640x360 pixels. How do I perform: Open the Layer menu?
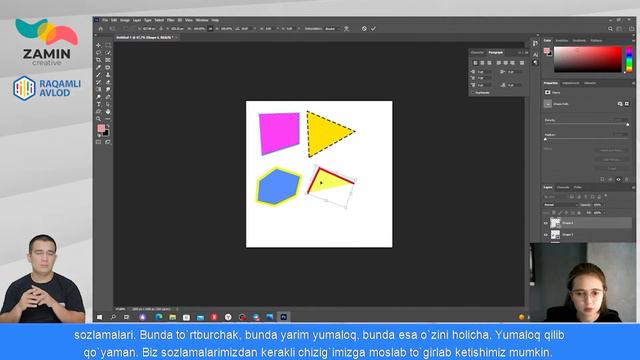point(137,20)
